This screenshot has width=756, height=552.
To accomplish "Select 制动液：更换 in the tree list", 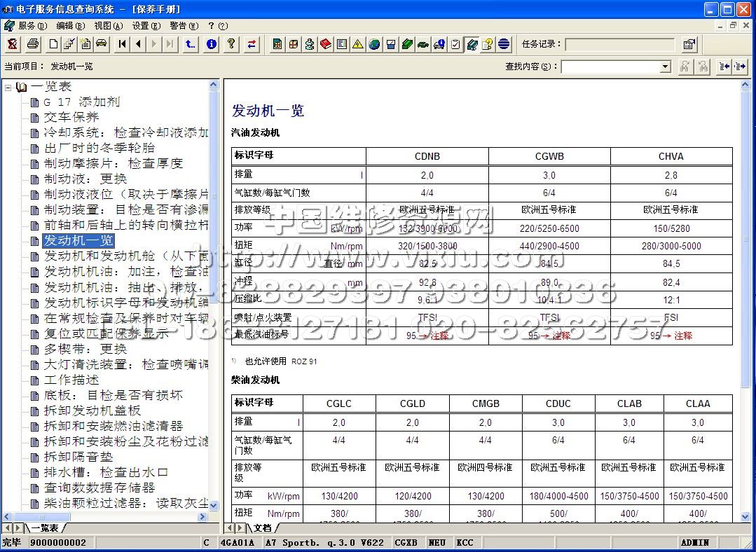I will [x=85, y=179].
